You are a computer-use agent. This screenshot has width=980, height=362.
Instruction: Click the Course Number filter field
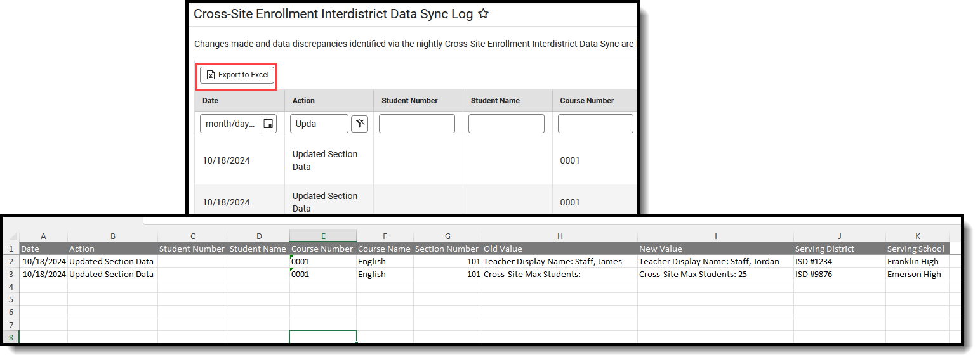coord(595,124)
